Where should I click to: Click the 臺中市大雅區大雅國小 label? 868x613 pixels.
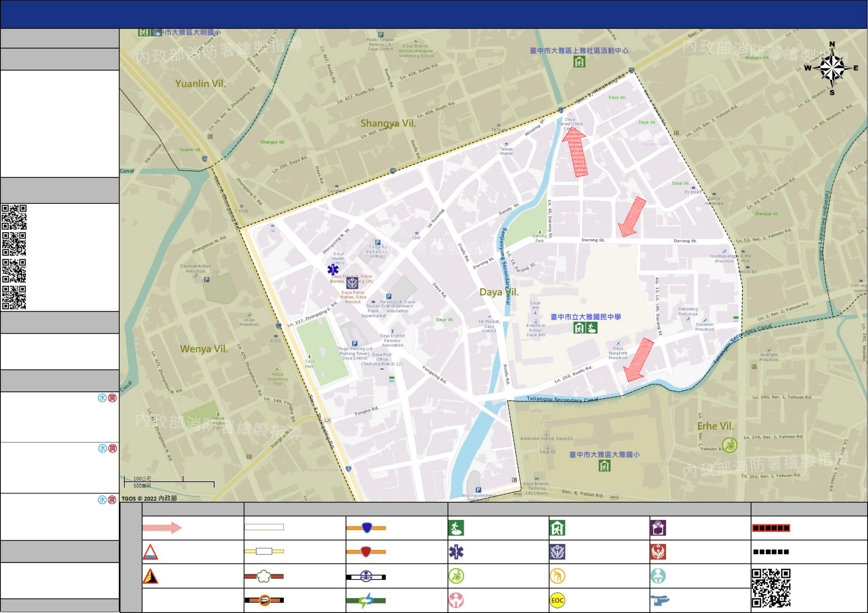pyautogui.click(x=605, y=454)
